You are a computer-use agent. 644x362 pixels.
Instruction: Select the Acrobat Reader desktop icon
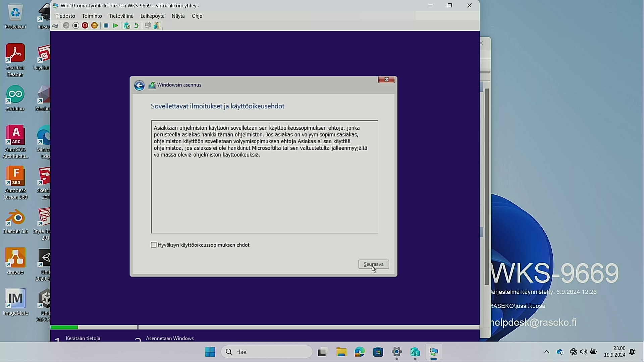pos(15,60)
